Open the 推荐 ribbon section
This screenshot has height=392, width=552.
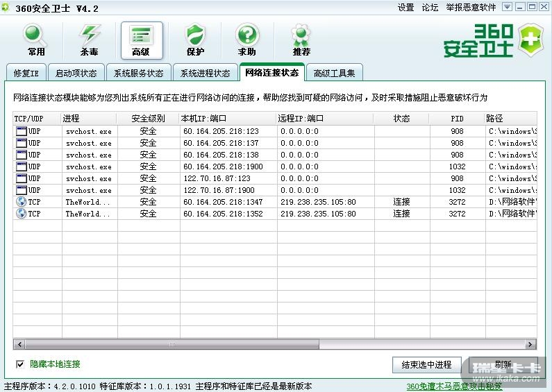pyautogui.click(x=301, y=40)
